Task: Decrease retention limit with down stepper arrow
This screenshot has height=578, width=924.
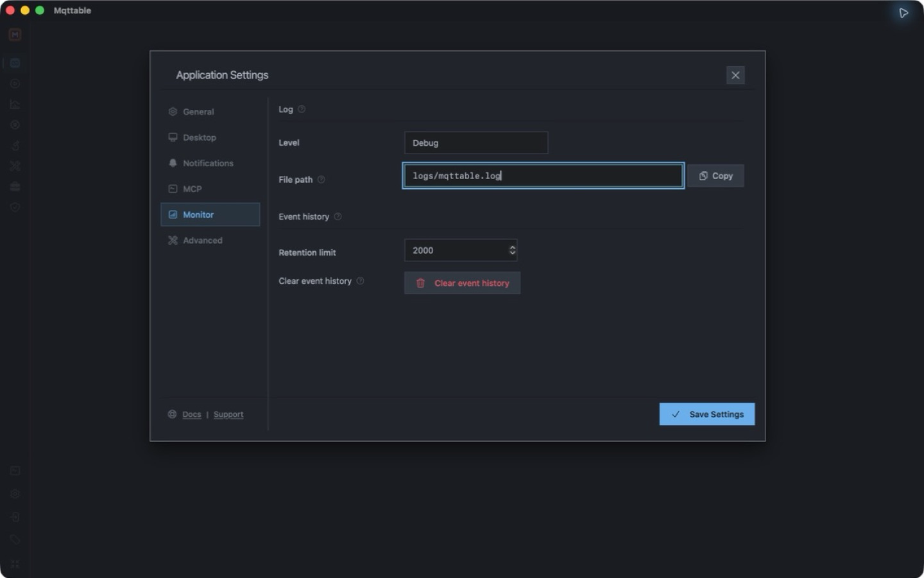Action: (x=512, y=253)
